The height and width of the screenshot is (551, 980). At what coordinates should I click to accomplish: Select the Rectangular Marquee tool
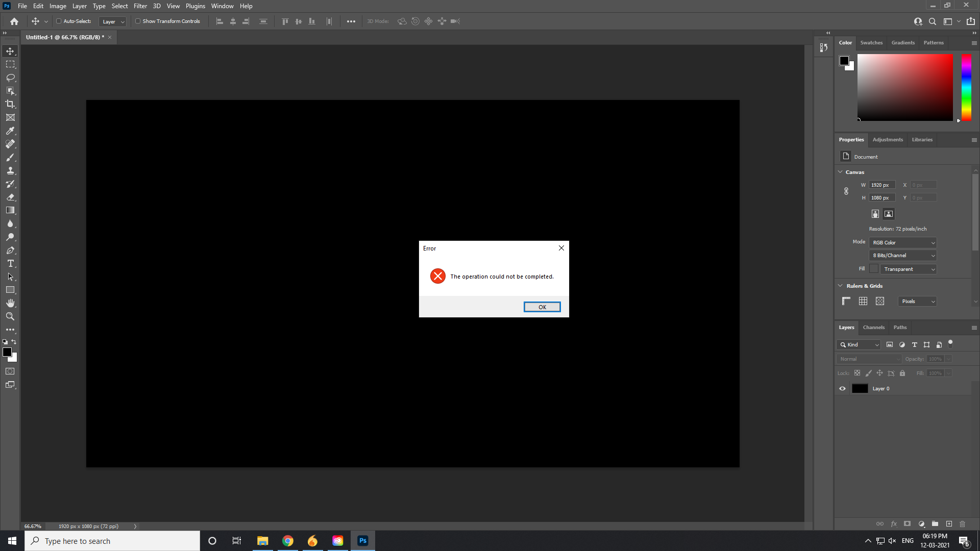(10, 64)
